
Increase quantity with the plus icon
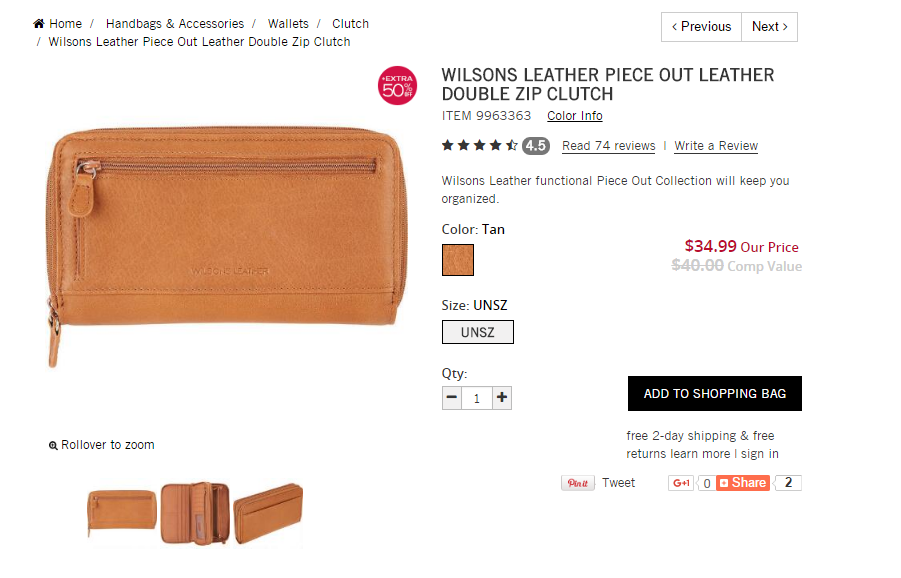pyautogui.click(x=502, y=398)
